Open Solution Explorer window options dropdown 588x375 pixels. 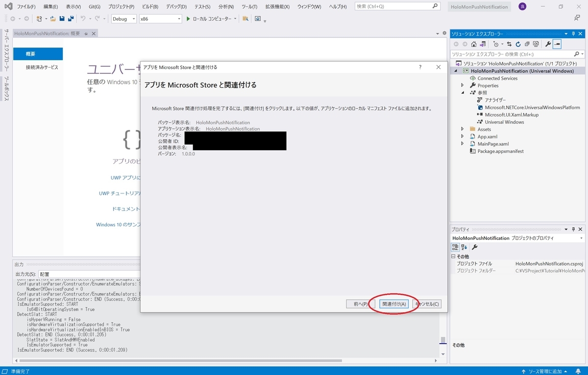tap(566, 34)
